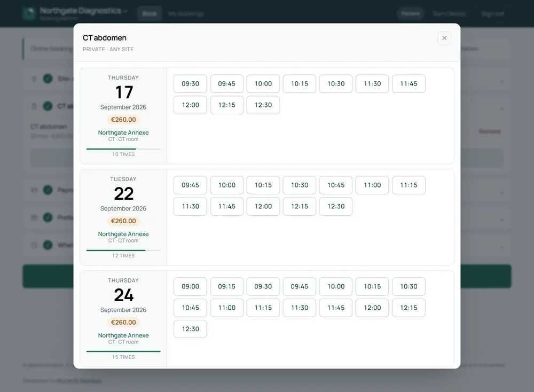This screenshot has width=534, height=392.
Task: Pick the 09:30 slot on Thursday 17
Action: coord(191,84)
